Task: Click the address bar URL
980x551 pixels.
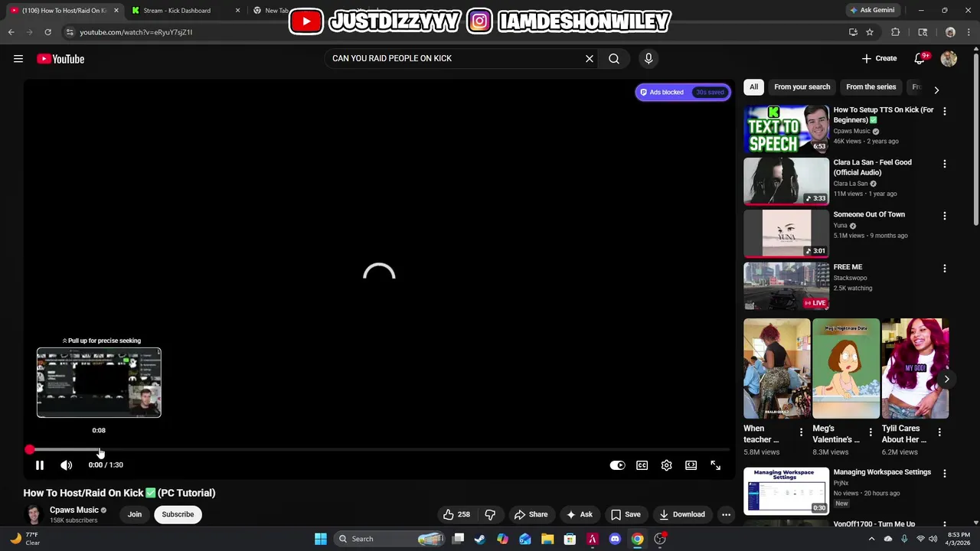Action: tap(136, 32)
